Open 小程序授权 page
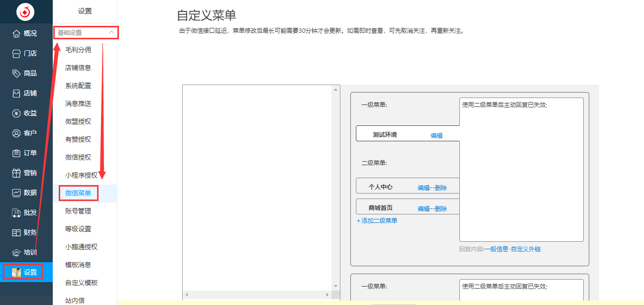 click(82, 175)
